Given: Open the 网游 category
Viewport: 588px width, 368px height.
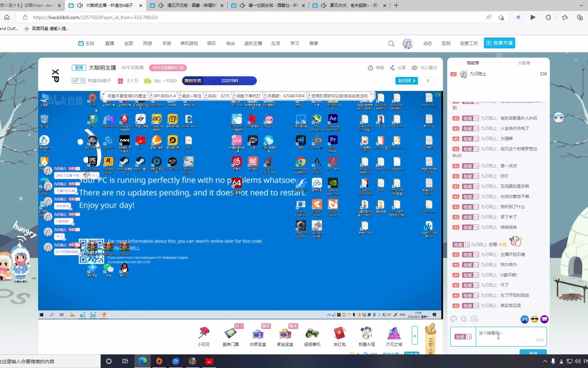Looking at the screenshot, I should click(148, 43).
